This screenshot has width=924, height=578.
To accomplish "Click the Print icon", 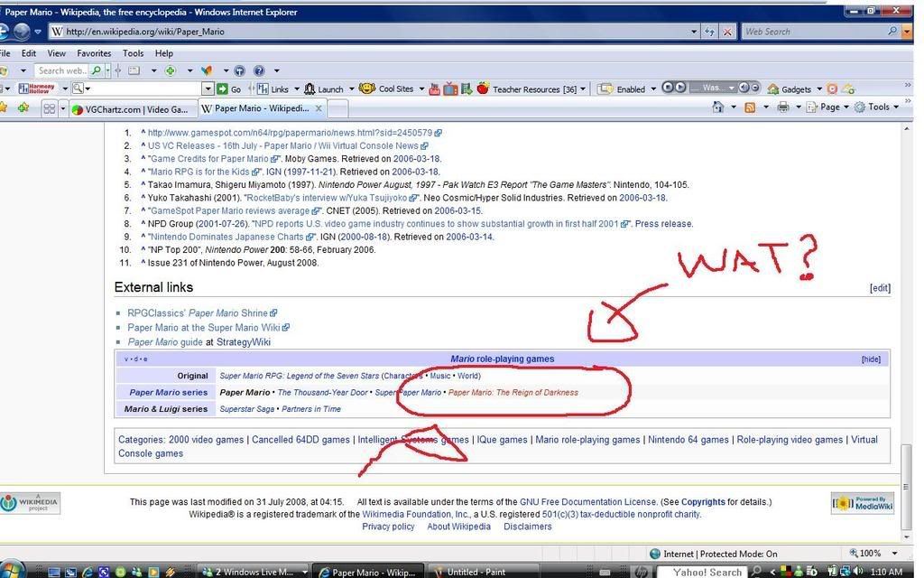I will click(x=783, y=107).
